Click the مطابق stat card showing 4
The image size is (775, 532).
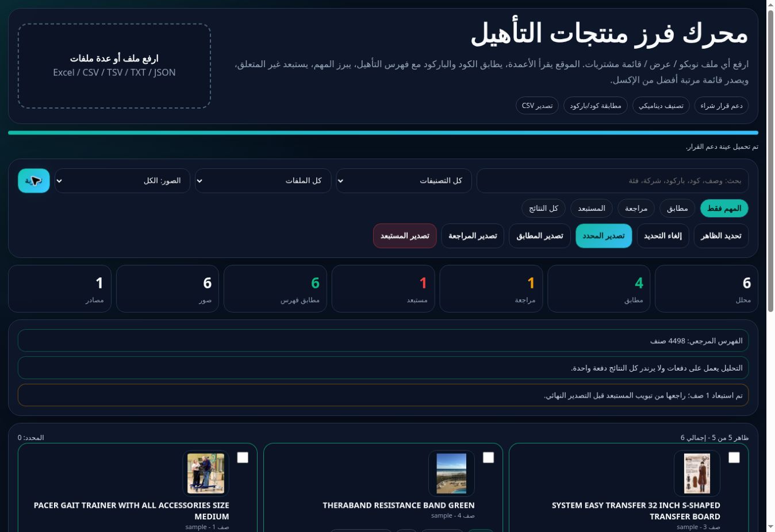pyautogui.click(x=598, y=288)
